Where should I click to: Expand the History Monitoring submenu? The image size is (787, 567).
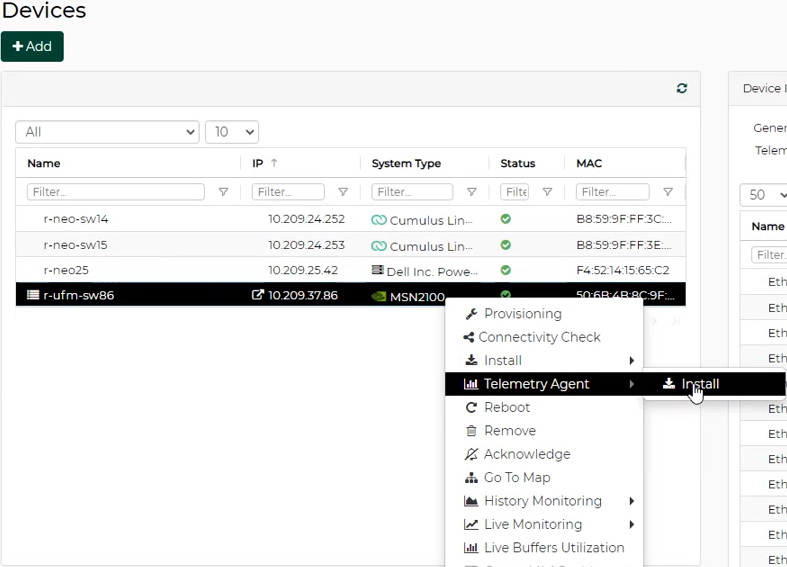pyautogui.click(x=543, y=501)
